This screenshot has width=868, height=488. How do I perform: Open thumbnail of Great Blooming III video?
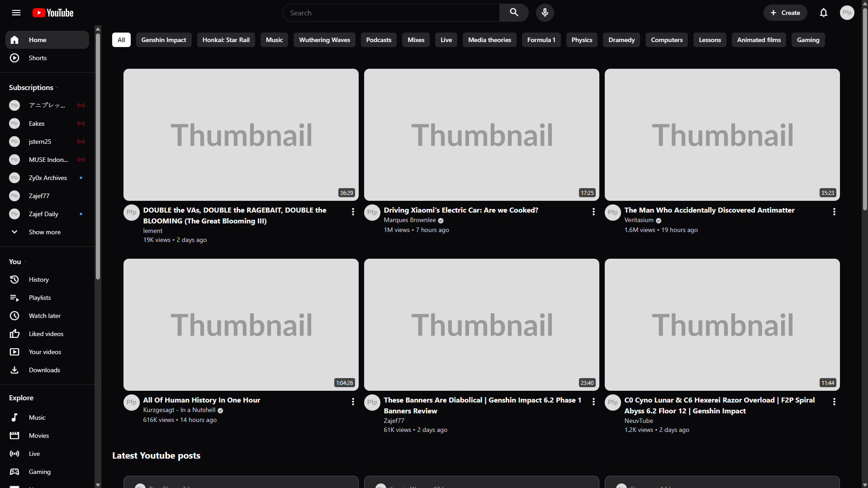point(241,135)
